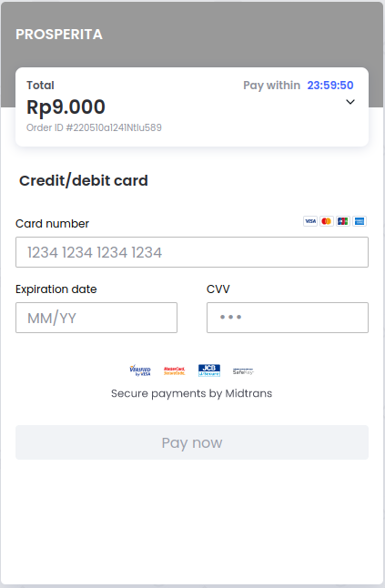Click the Expiration date label
Screen dimensions: 385x588
coord(56,289)
